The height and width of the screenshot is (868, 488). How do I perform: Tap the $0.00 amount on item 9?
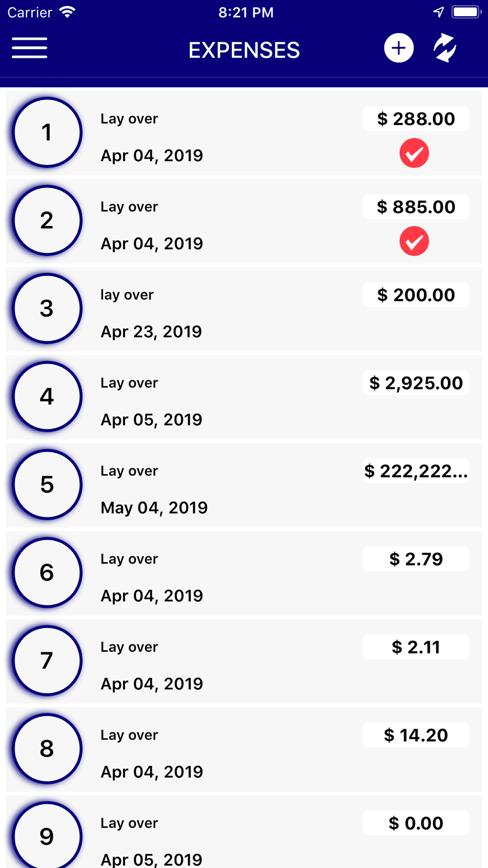[x=416, y=823]
